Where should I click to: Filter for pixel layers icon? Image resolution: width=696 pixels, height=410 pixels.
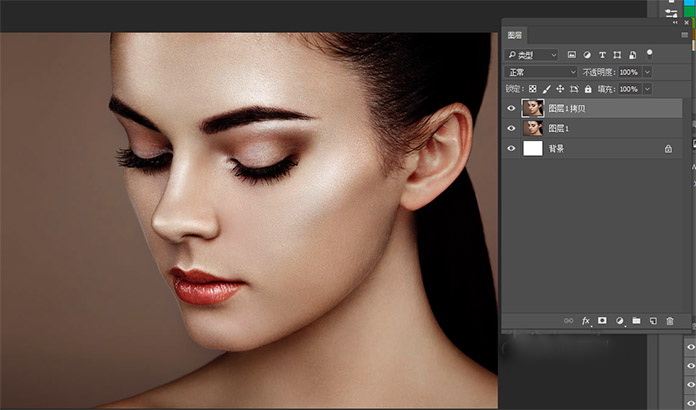click(x=571, y=54)
